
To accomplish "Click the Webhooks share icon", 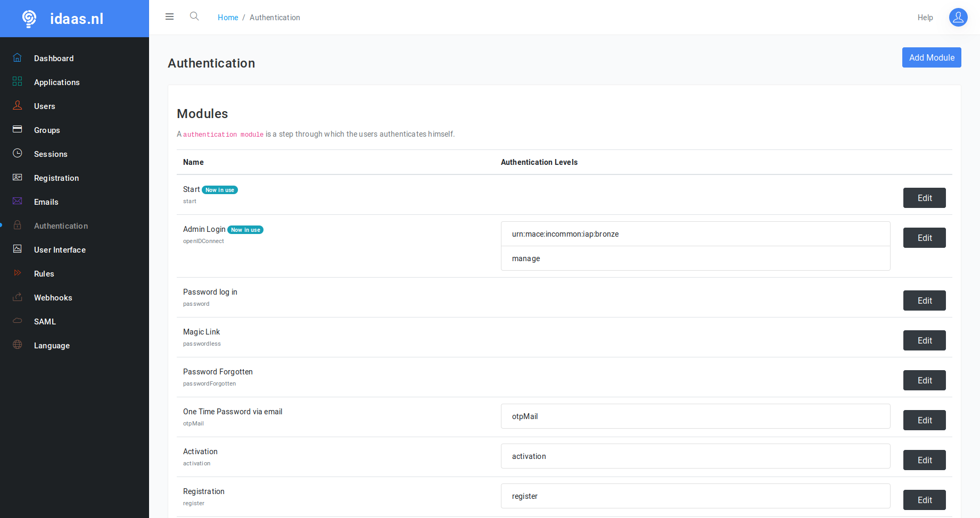I will click(x=18, y=297).
